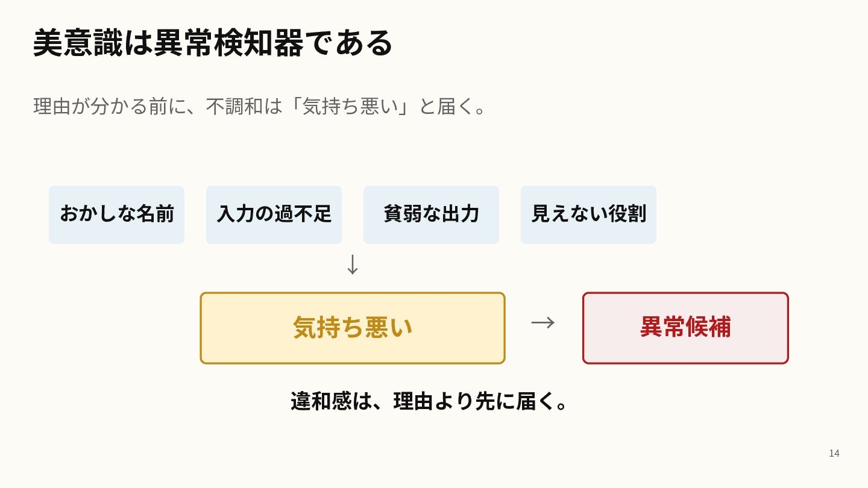
Task: Click the slide page number 14
Action: click(x=834, y=453)
